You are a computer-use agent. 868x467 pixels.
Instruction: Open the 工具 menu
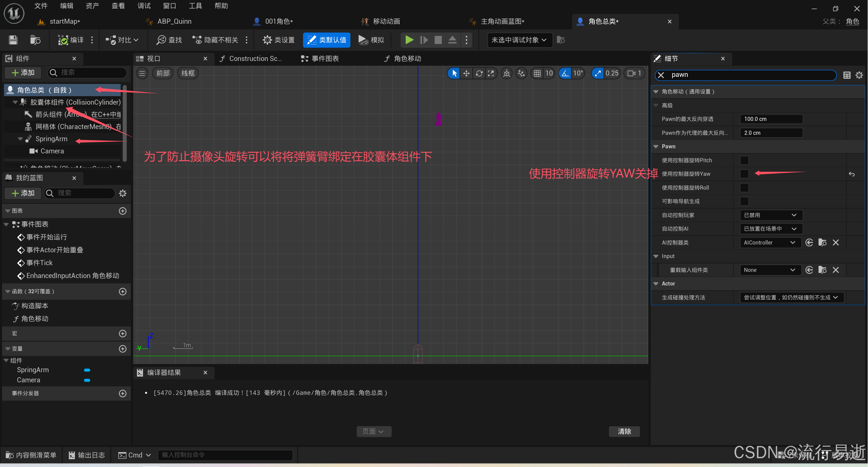pyautogui.click(x=195, y=6)
